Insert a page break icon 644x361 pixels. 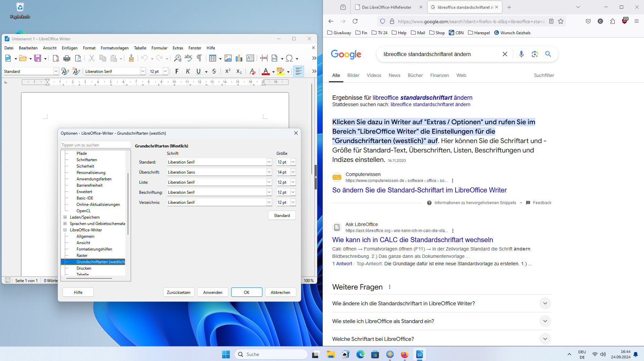click(264, 58)
